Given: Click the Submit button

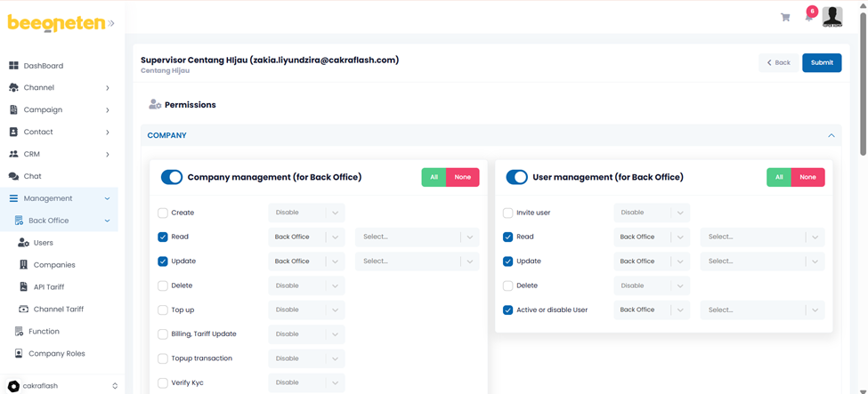Looking at the screenshot, I should pos(821,62).
